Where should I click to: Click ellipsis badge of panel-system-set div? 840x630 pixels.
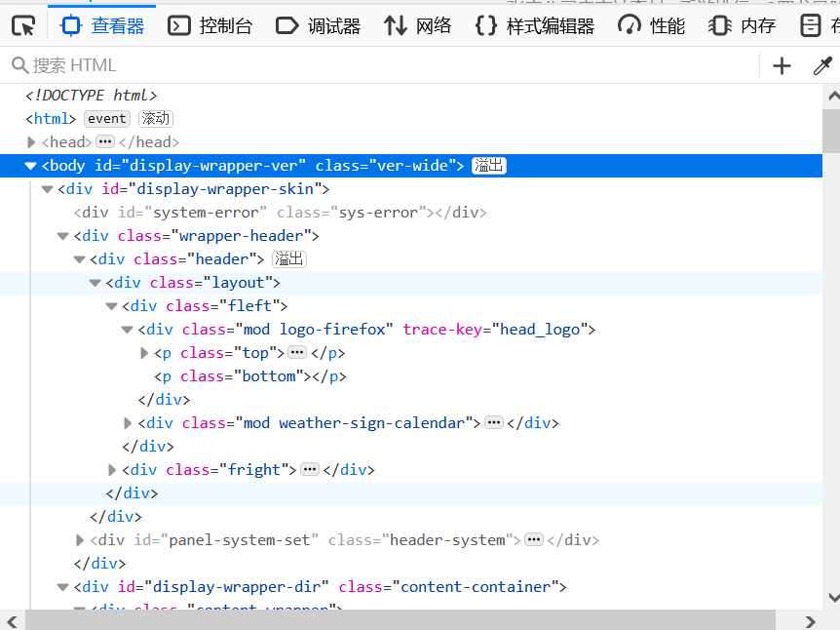pyautogui.click(x=534, y=540)
